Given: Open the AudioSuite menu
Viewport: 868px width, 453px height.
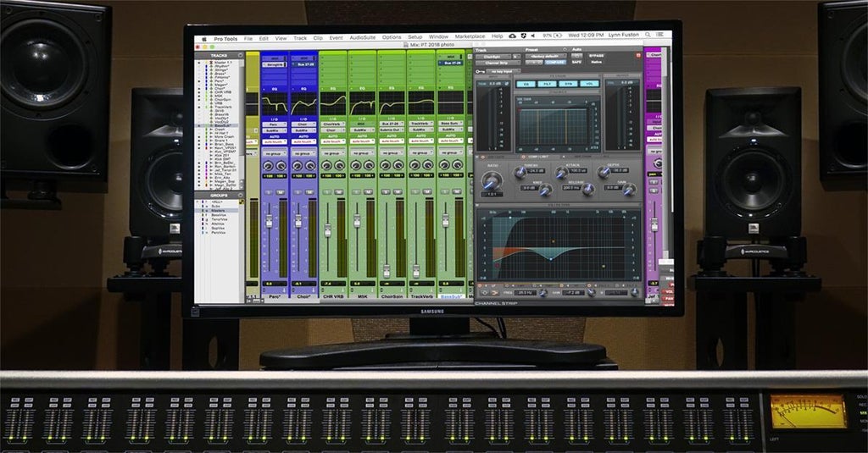Looking at the screenshot, I should click(x=362, y=37).
